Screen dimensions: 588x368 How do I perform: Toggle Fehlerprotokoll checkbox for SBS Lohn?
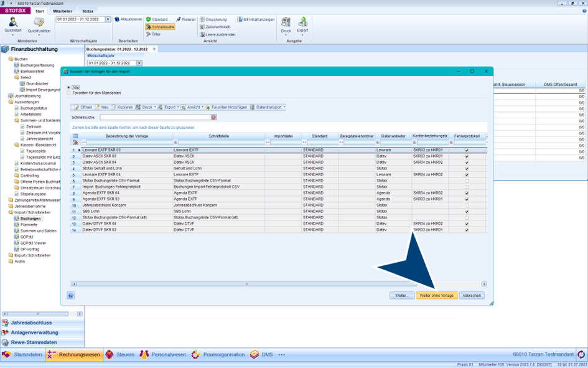[x=467, y=212]
